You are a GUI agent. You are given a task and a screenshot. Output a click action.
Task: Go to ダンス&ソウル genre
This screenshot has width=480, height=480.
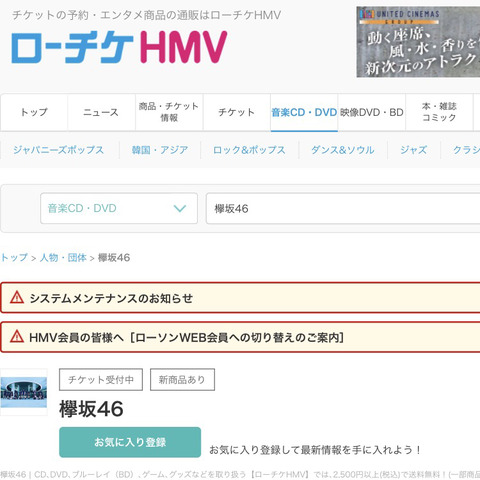[x=343, y=150]
